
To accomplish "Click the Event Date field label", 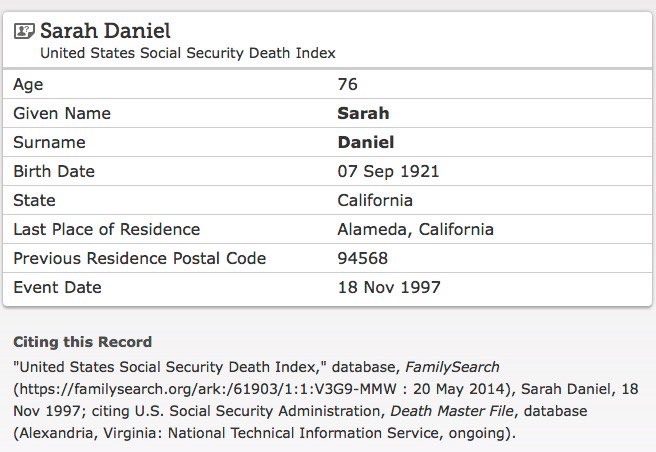I will pos(57,287).
